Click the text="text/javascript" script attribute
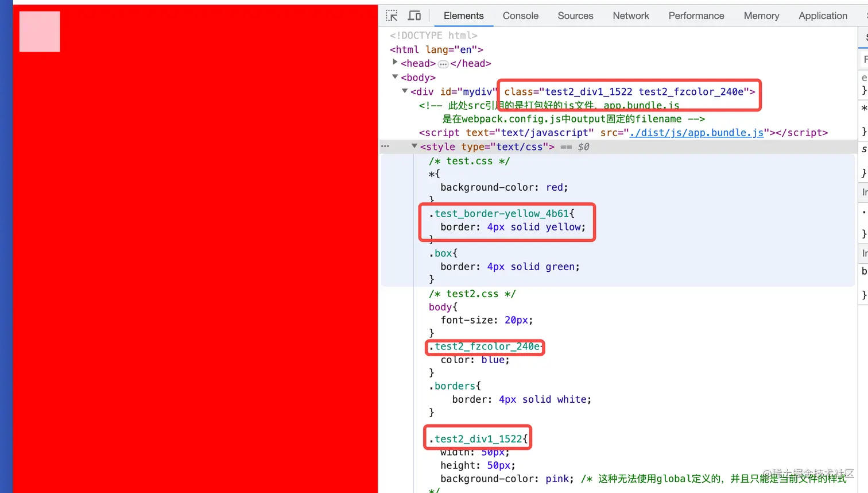 [x=530, y=133]
